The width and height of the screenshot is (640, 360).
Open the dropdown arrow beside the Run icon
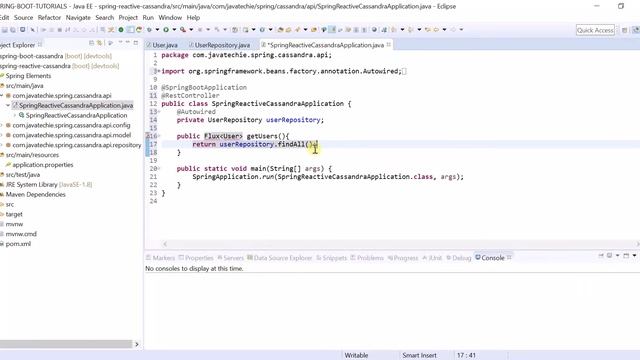(x=174, y=30)
